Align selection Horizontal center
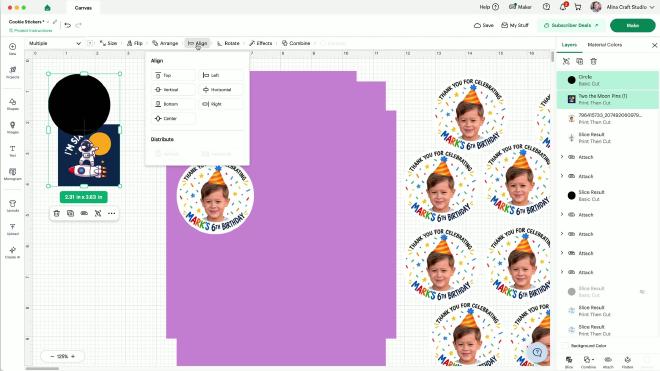660x371 pixels. (221, 90)
